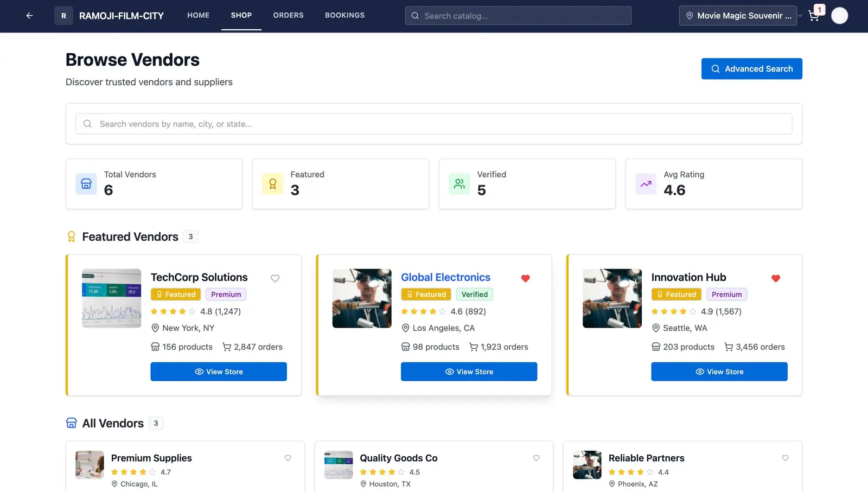
Task: Unfavorite Innovation Hub via red heart
Action: tap(776, 278)
